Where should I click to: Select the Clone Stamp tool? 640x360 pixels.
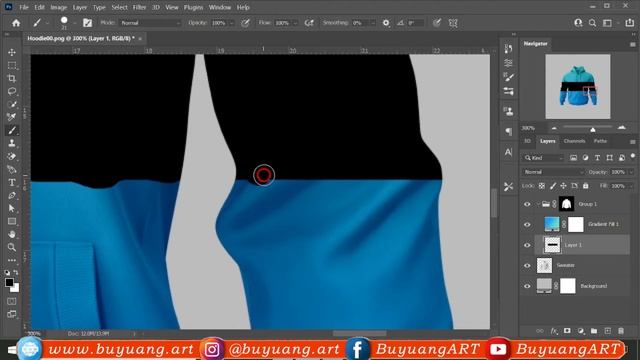tap(11, 143)
